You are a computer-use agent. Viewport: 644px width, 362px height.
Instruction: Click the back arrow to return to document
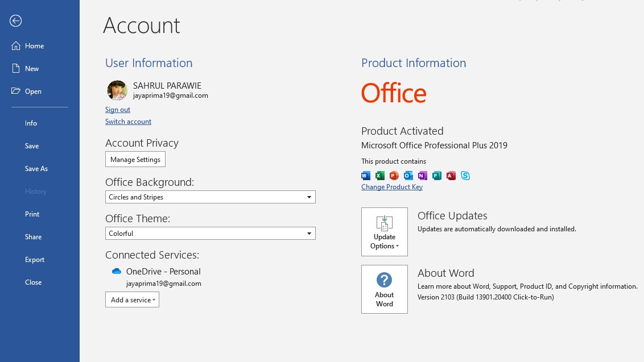point(15,20)
